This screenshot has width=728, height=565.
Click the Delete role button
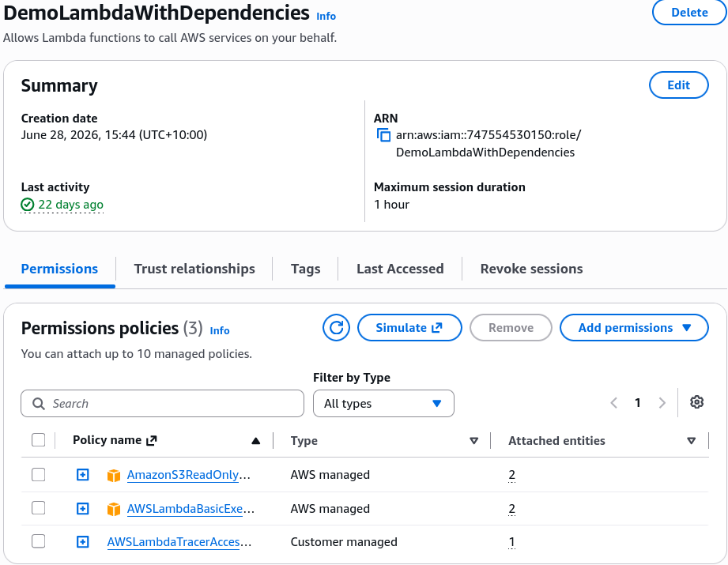pyautogui.click(x=689, y=12)
